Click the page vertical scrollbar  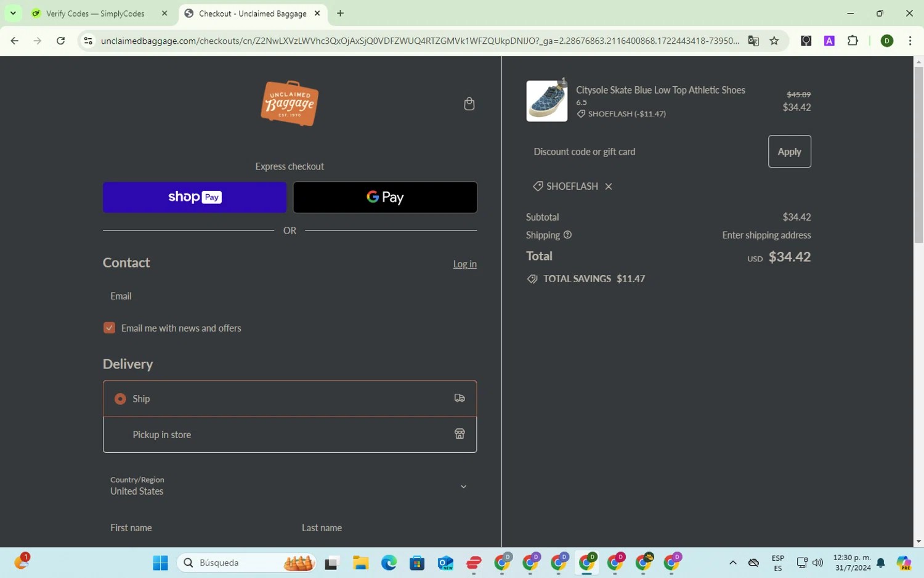coord(918,154)
